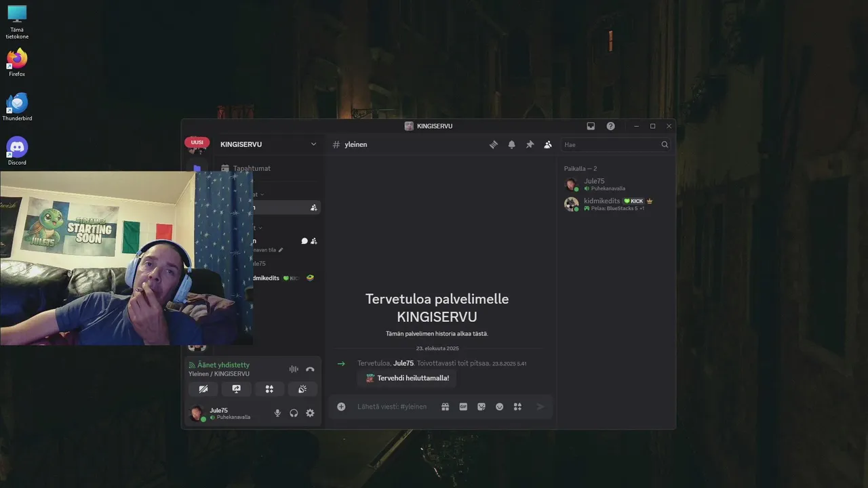Open user settings gear
Screen dimensions: 868x488
[310, 413]
